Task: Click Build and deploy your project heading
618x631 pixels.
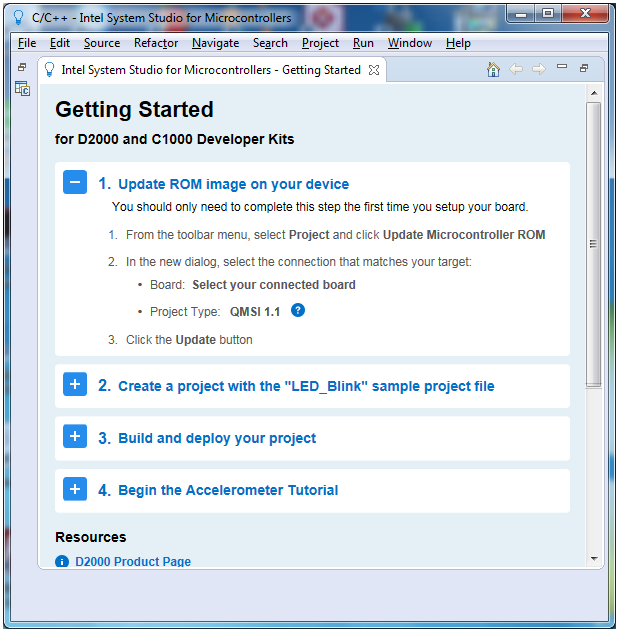Action: pos(217,438)
